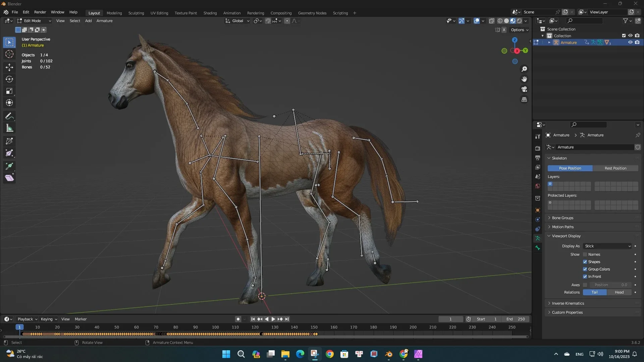Open the File menu
The width and height of the screenshot is (644, 362).
(15, 12)
